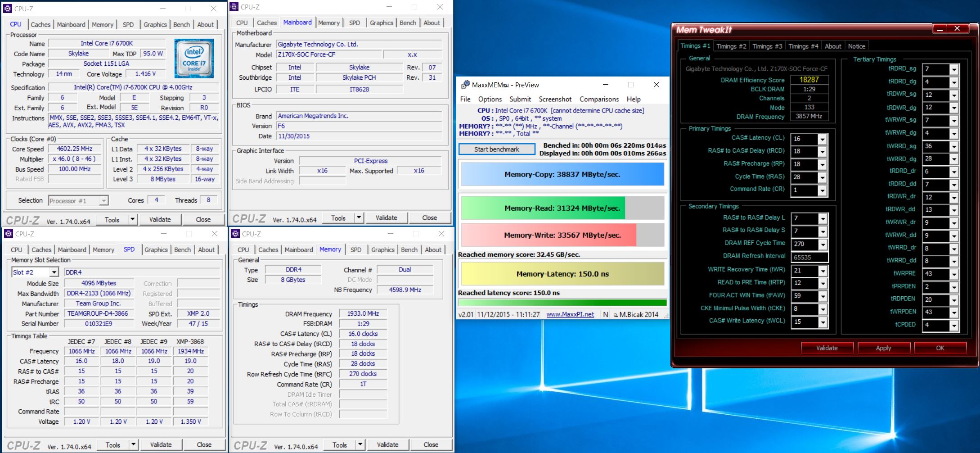This screenshot has height=453, width=980.
Task: Open the tCPDED tertiary timing dropdown
Action: click(x=953, y=325)
